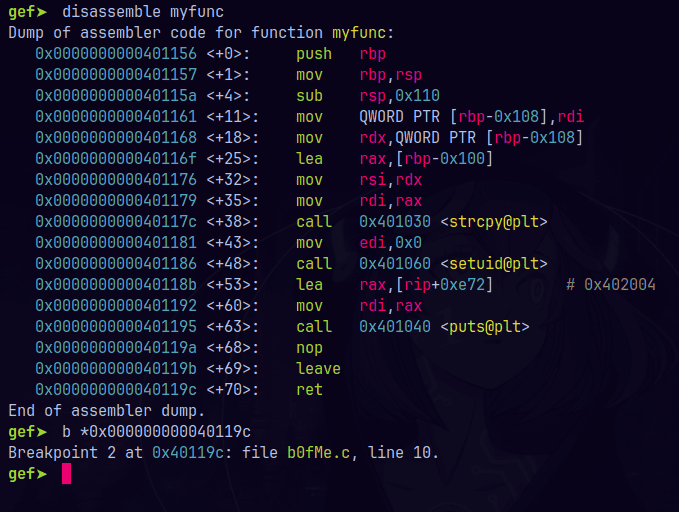Click the 'End of assembler dump.' line
The height and width of the screenshot is (512, 679).
106,411
